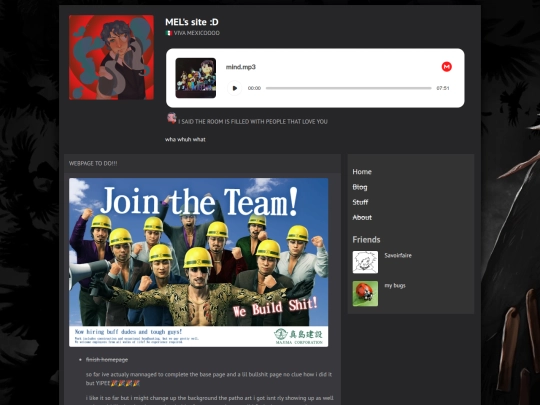Open the Savoirfaire friend link

click(398, 255)
